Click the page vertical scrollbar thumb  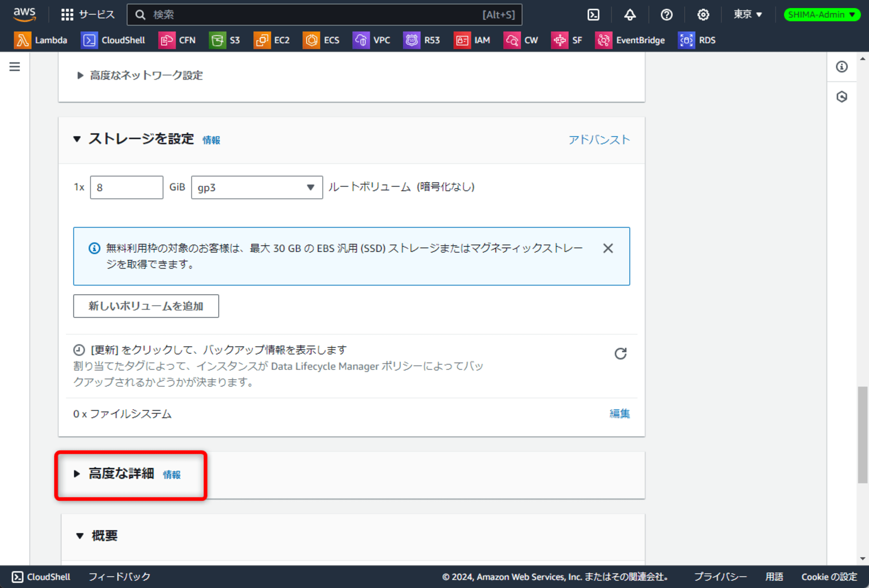coord(862,435)
